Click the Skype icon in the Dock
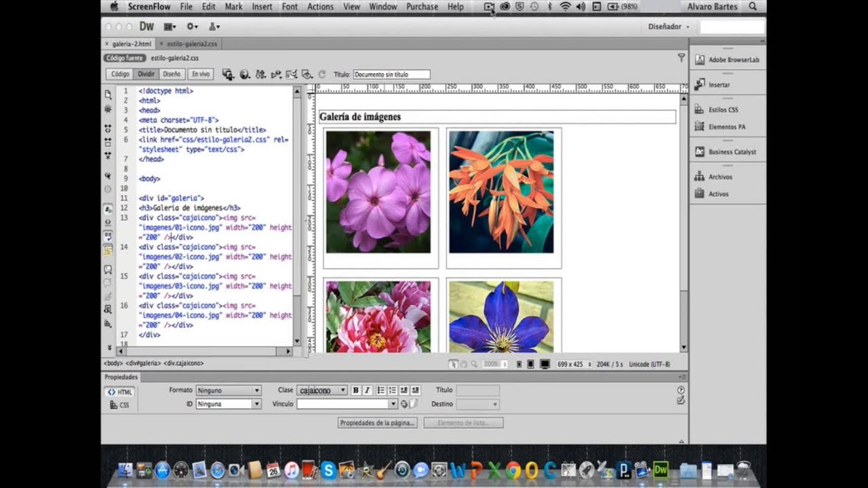 pyautogui.click(x=329, y=470)
